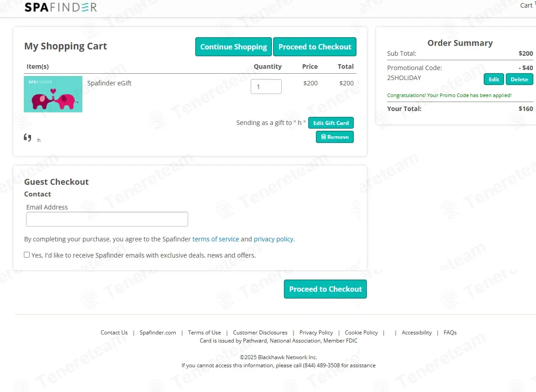Image resolution: width=536 pixels, height=392 pixels.
Task: Click the Guest Checkout heading
Action: 56,182
